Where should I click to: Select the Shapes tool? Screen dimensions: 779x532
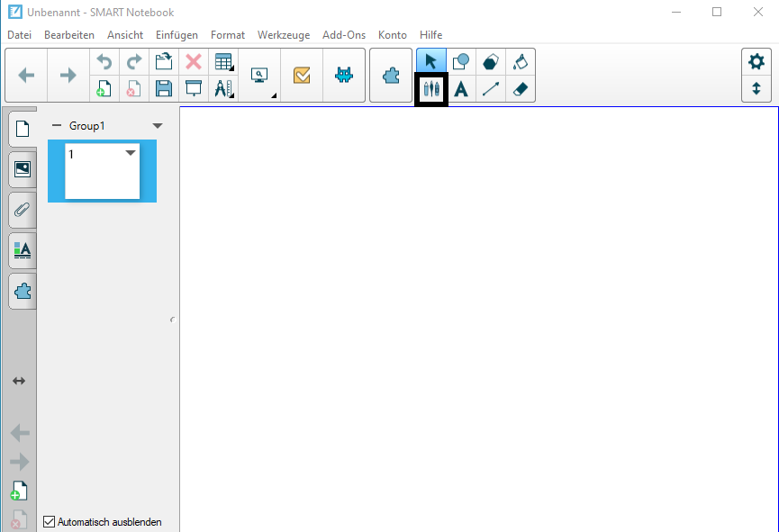[x=461, y=62]
